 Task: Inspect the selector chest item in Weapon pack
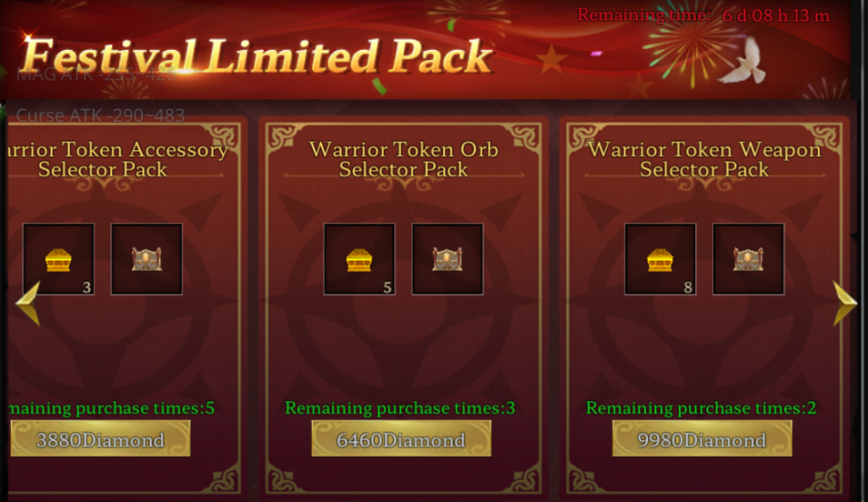[x=748, y=259]
